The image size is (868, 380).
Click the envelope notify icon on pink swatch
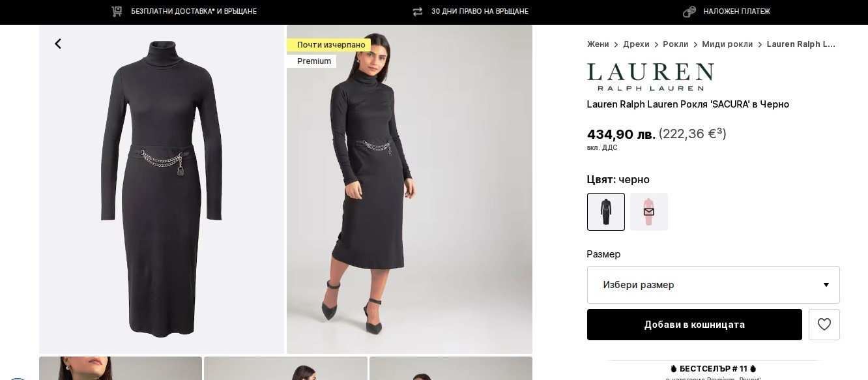pos(648,212)
